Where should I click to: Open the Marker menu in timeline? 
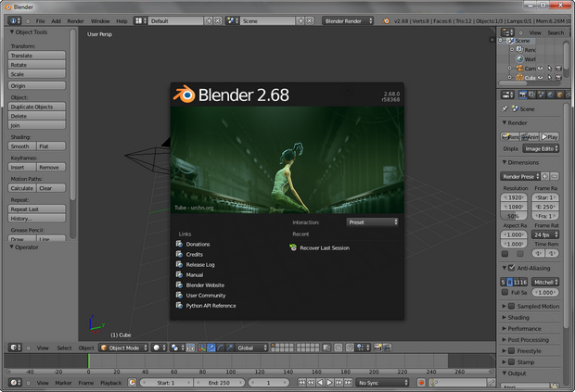63,383
